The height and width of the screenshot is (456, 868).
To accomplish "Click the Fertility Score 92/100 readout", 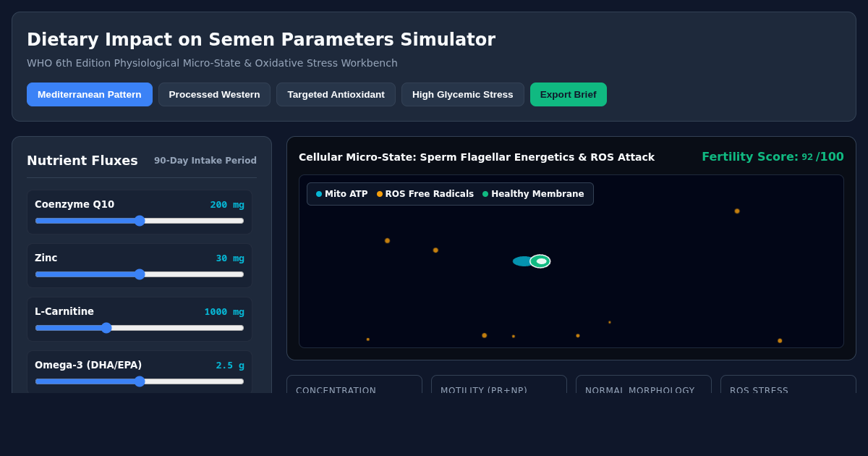I will [x=773, y=157].
